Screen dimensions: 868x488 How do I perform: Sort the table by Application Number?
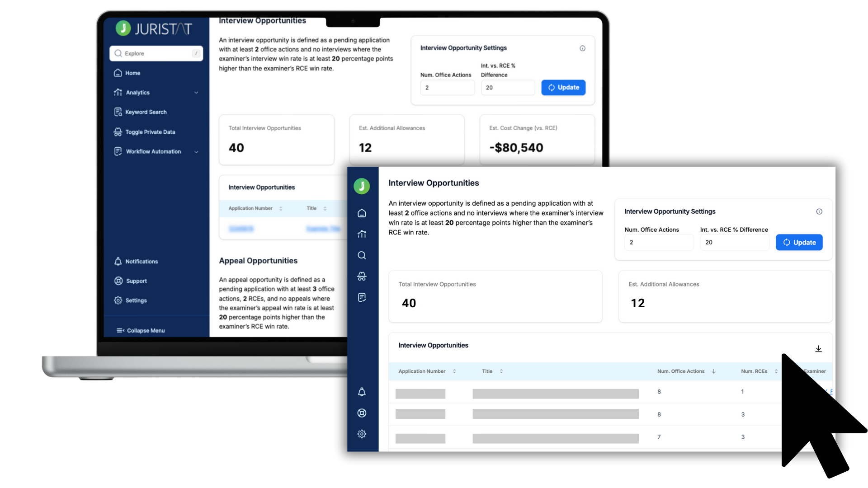coord(455,371)
